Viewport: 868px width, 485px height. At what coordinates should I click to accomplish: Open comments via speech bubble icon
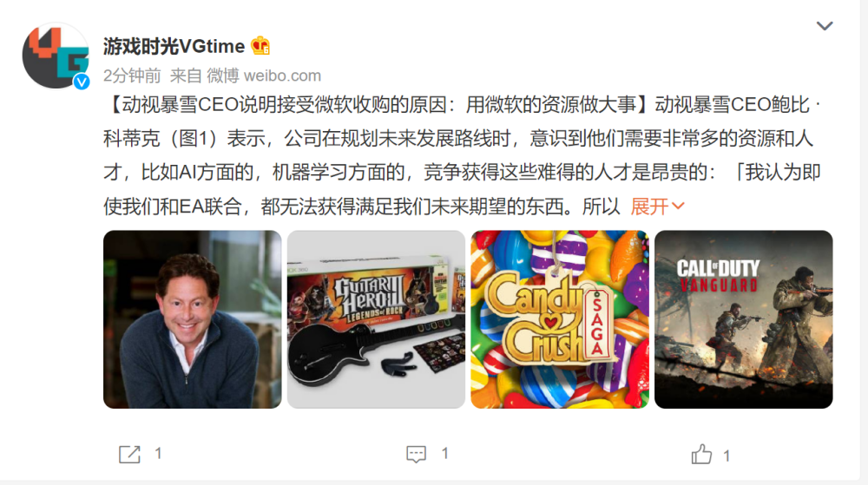[x=416, y=454]
